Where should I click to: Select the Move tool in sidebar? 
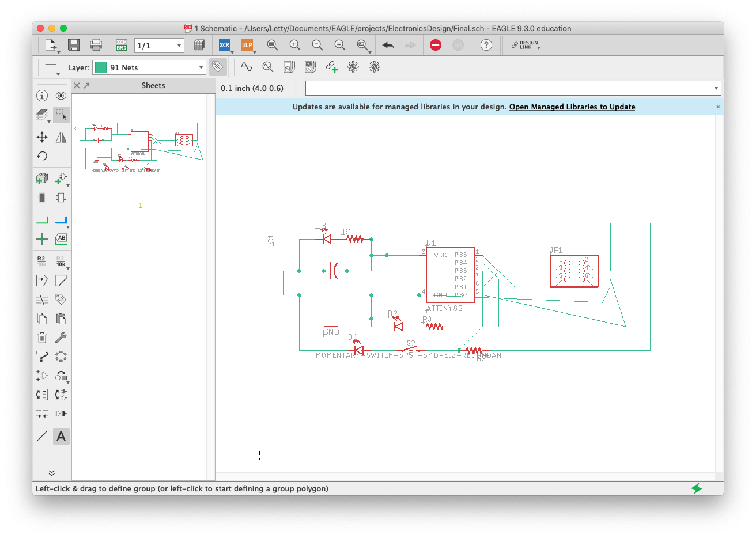coord(42,137)
